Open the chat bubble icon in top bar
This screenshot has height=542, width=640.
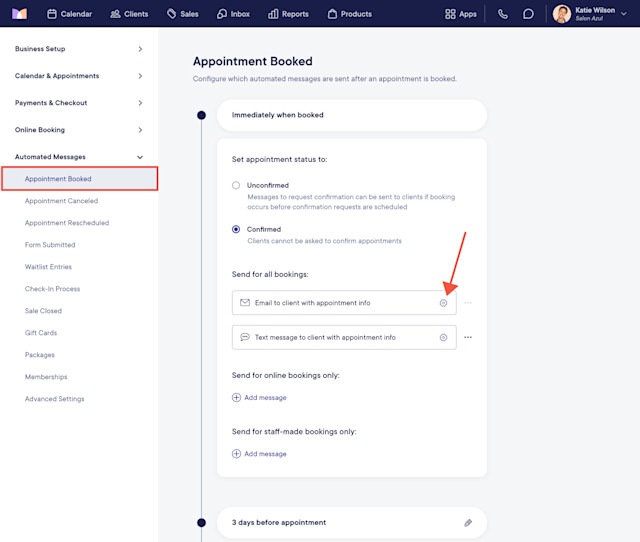pos(528,14)
